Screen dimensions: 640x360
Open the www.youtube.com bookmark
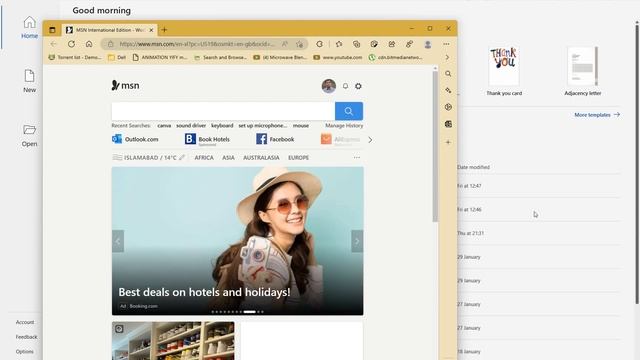[338, 58]
